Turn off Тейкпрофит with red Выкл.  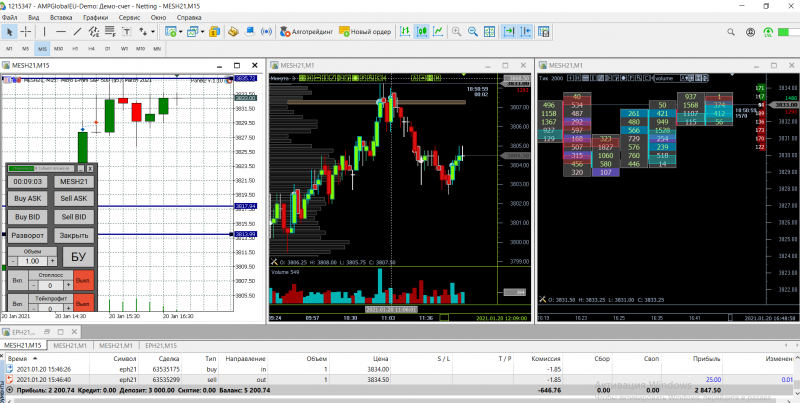pos(84,303)
